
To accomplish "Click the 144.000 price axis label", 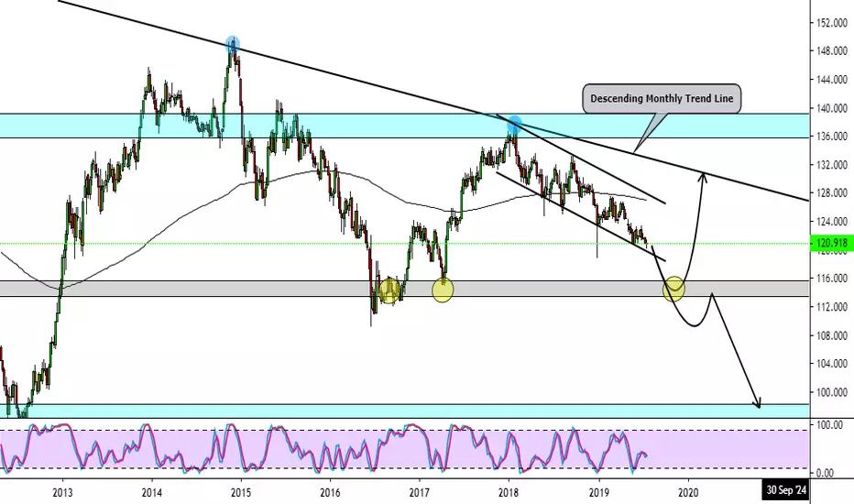I will coord(832,80).
